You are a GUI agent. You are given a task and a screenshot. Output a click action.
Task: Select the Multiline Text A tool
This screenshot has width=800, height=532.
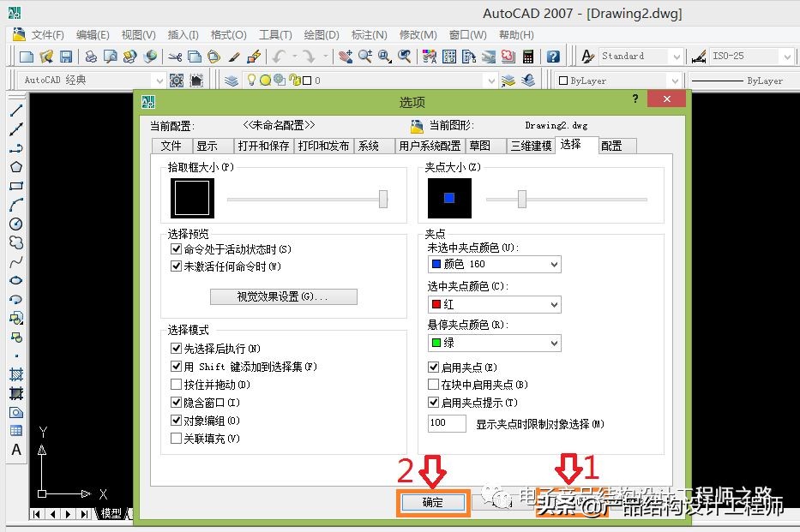[x=16, y=450]
